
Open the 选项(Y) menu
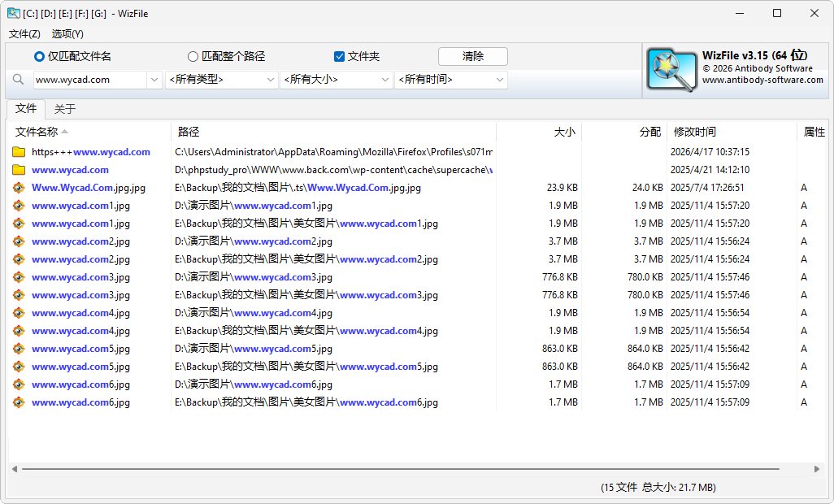tap(67, 34)
